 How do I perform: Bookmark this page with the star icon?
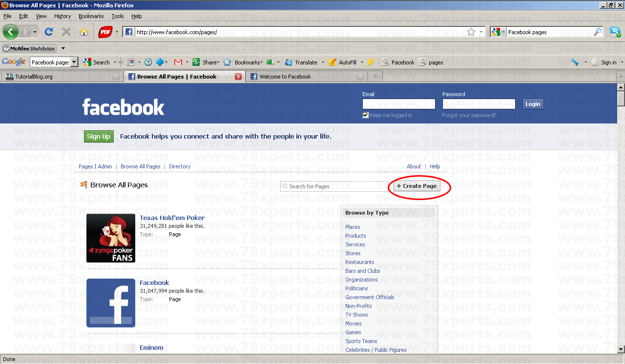pos(471,32)
